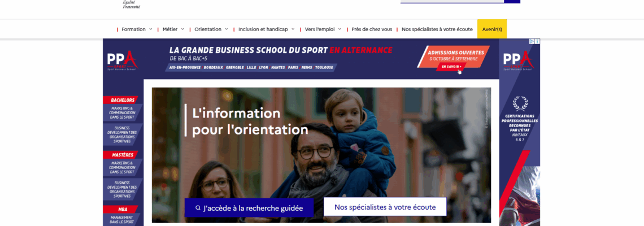Go to Près de chez vous
This screenshot has width=644, height=226.
(372, 29)
